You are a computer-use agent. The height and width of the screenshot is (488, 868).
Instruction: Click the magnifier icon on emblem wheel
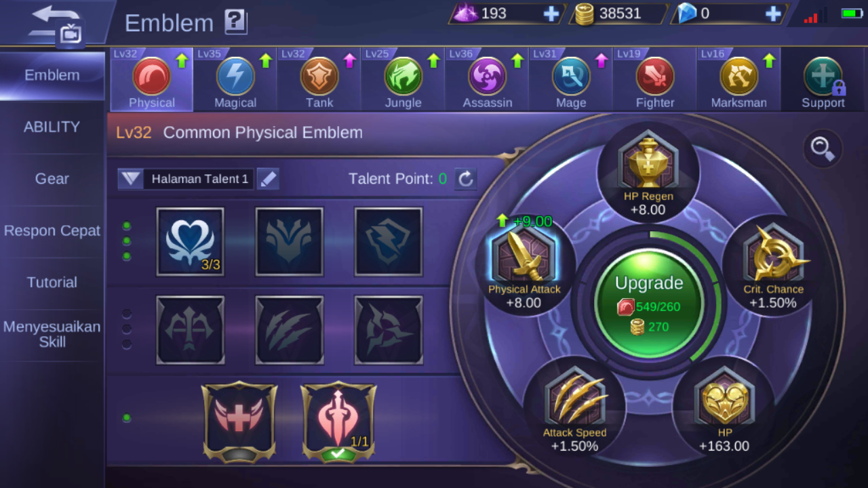823,148
